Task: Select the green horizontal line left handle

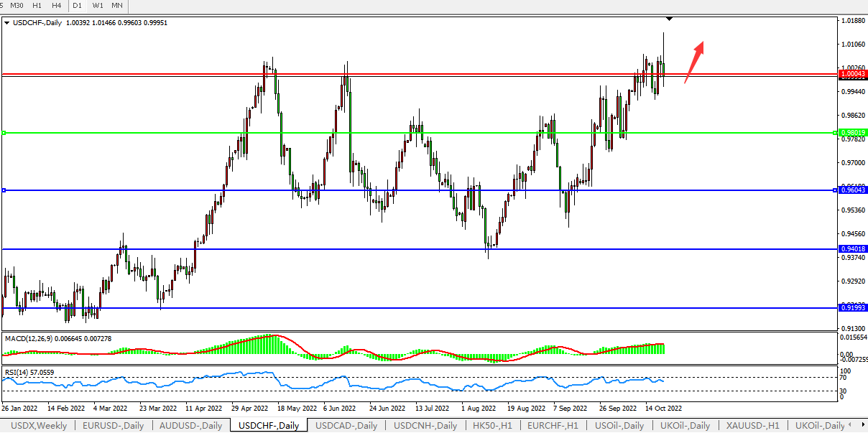Action: [x=4, y=133]
